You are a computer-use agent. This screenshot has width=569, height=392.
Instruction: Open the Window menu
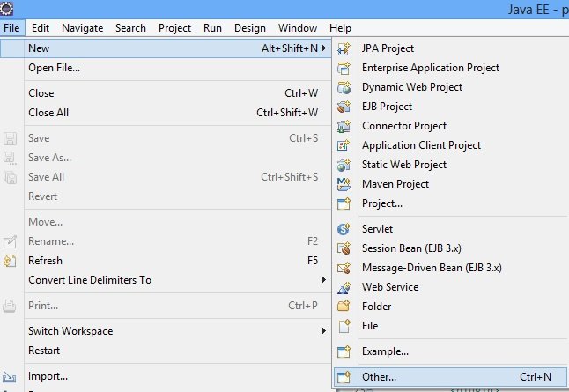(298, 28)
